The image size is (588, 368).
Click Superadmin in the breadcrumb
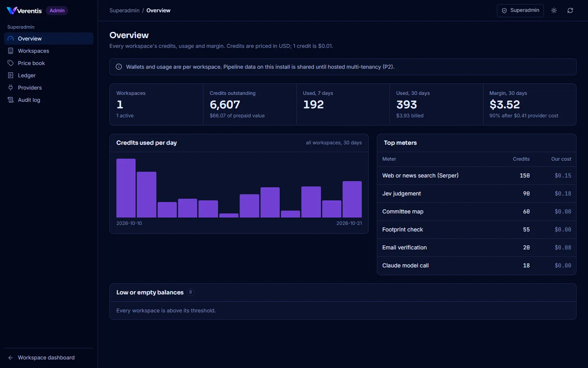[x=125, y=11]
